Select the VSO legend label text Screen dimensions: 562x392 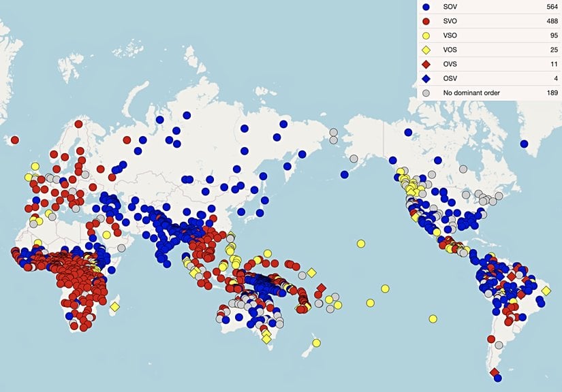pos(450,35)
